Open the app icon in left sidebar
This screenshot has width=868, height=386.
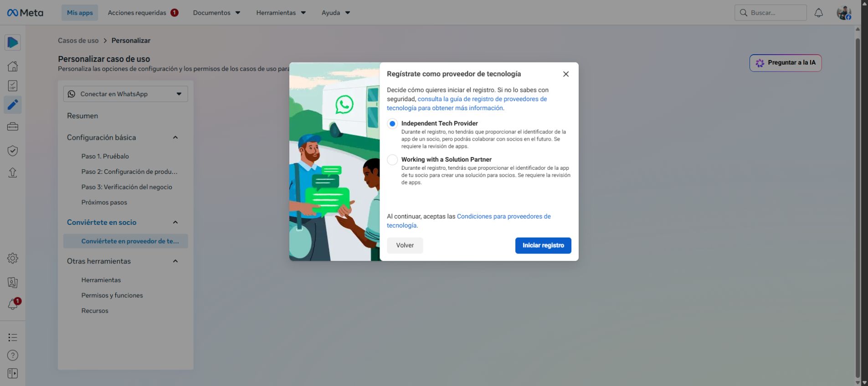click(x=13, y=42)
